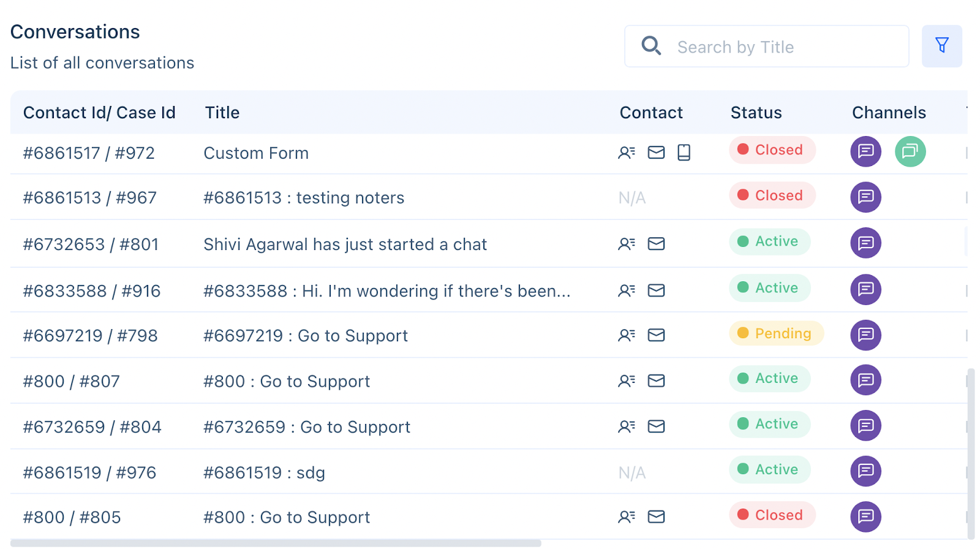
Task: Open the filter funnel icon
Action: coord(941,45)
